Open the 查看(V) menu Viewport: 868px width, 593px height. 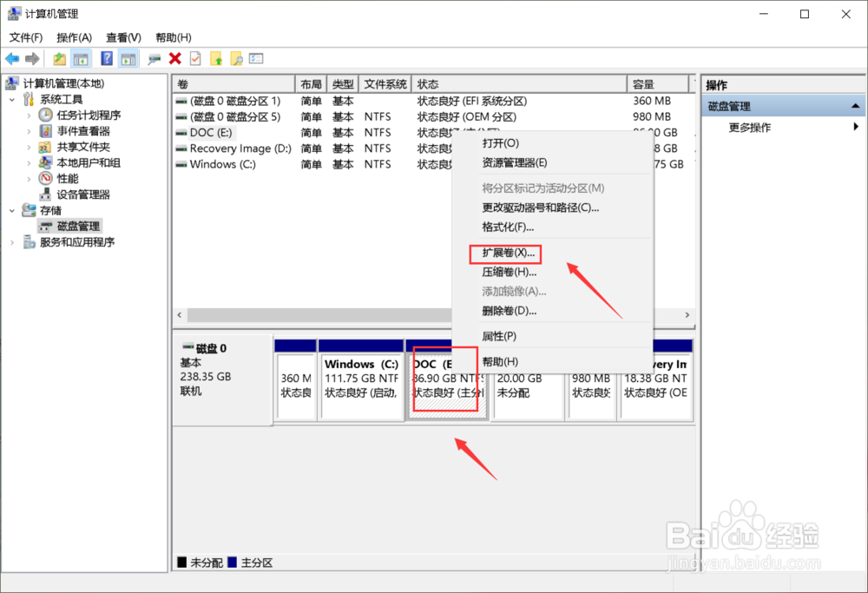[x=123, y=37]
